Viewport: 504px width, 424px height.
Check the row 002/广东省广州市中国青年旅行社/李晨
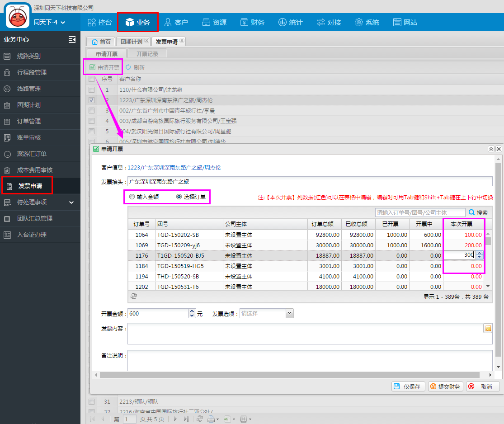tap(92, 111)
